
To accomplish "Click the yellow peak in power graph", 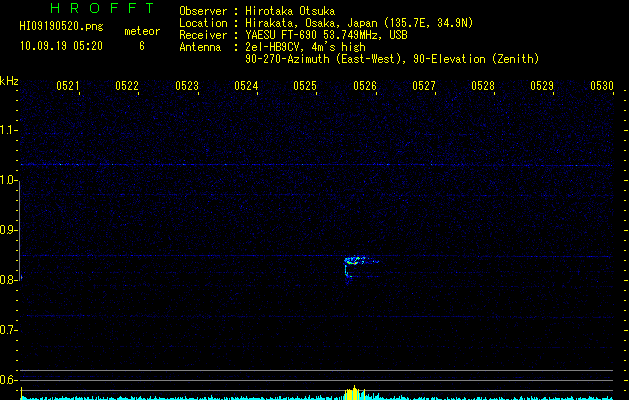I will 355,393.
